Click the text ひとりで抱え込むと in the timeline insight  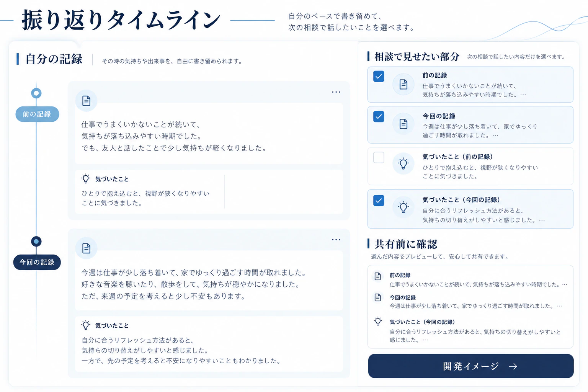click(x=111, y=193)
